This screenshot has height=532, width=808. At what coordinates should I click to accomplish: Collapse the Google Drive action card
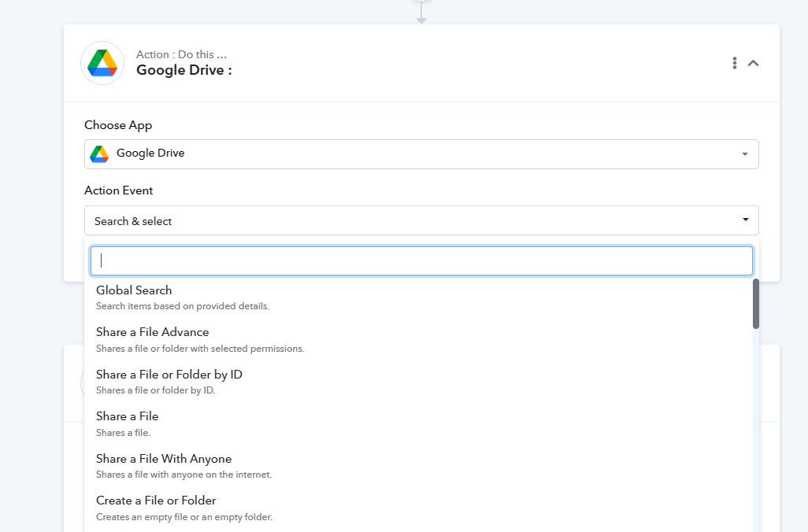754,63
